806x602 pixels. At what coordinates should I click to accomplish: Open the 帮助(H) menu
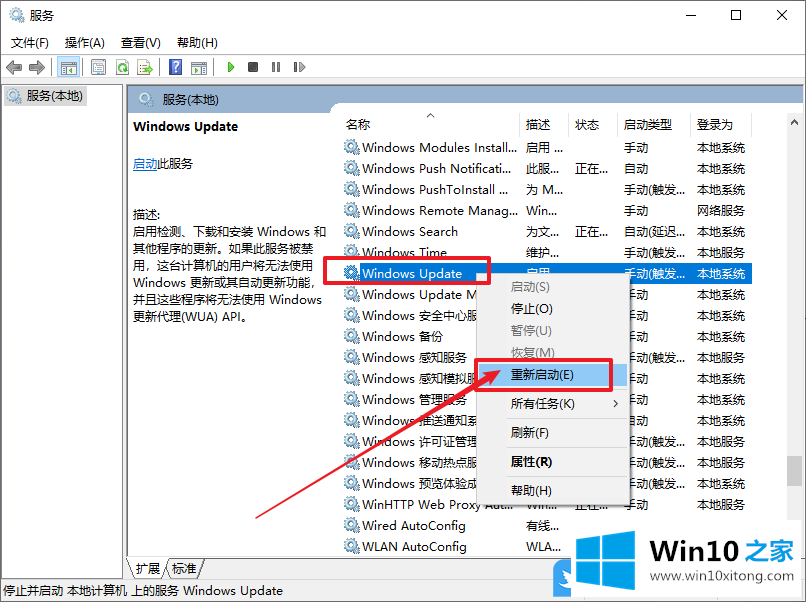(x=197, y=43)
